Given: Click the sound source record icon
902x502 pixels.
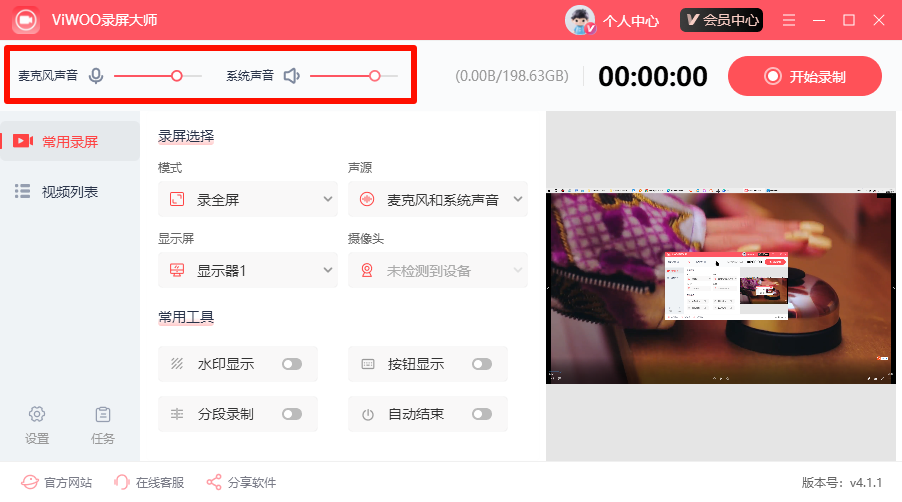Looking at the screenshot, I should pyautogui.click(x=367, y=200).
